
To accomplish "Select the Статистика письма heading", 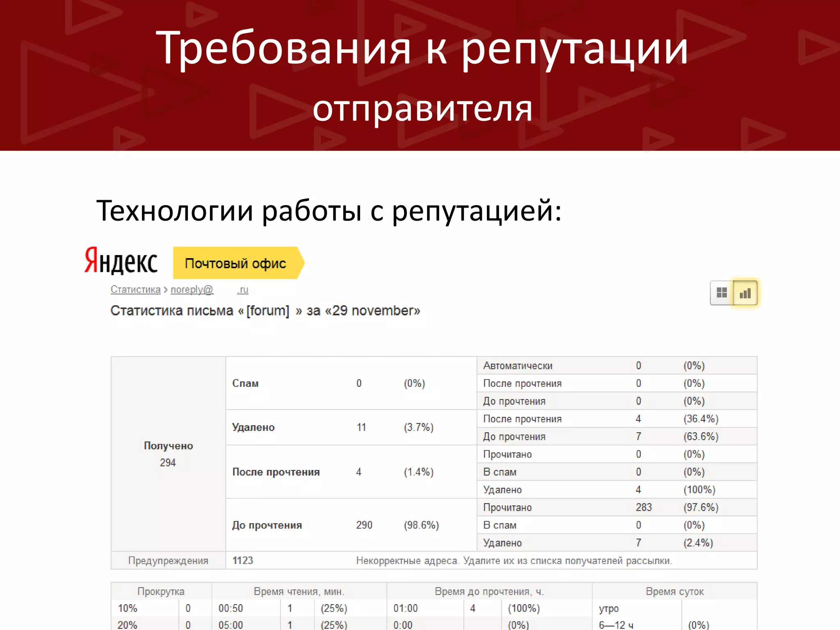I will [265, 311].
